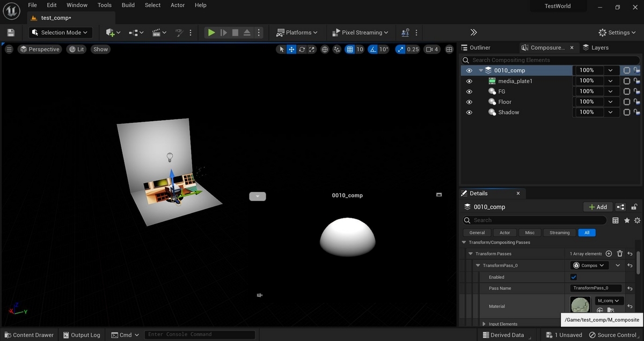This screenshot has width=644, height=341.
Task: Add a new Transform Passes array element
Action: (609, 254)
